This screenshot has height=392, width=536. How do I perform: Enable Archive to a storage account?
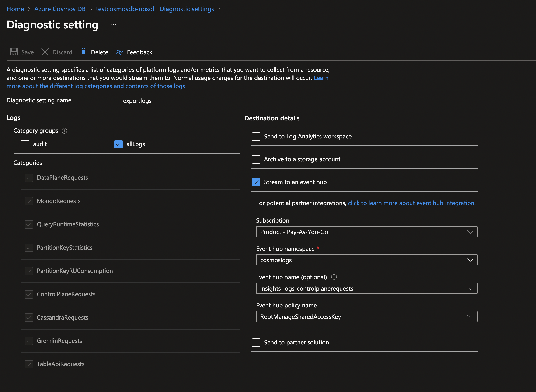tap(256, 159)
